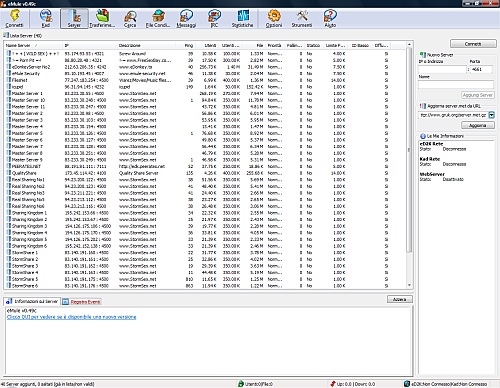Screen dimensions: 500x388
Task: Click the www.emule-security.net description cell
Action: click(x=142, y=73)
